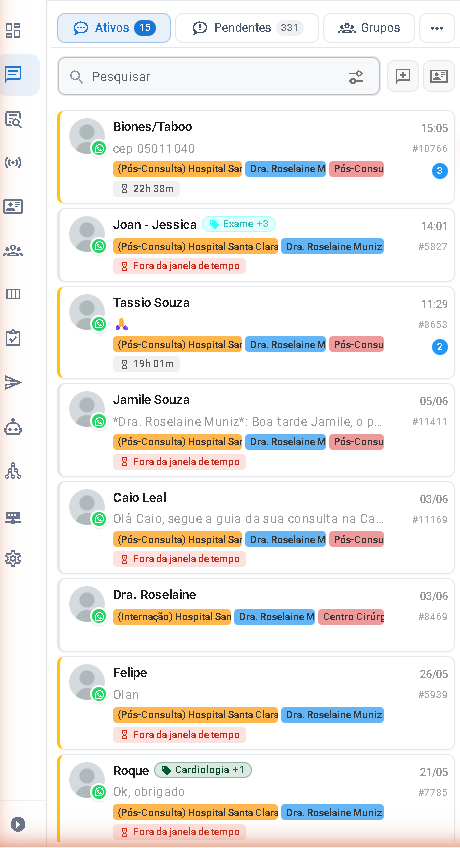This screenshot has height=848, width=460.
Task: Open the settings gear sidebar icon
Action: pyautogui.click(x=13, y=558)
